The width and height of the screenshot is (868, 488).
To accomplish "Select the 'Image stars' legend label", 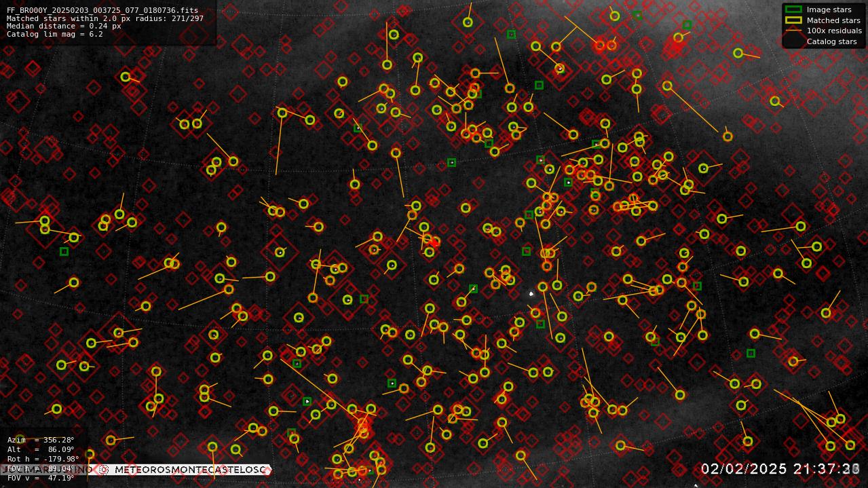I will coord(829,10).
